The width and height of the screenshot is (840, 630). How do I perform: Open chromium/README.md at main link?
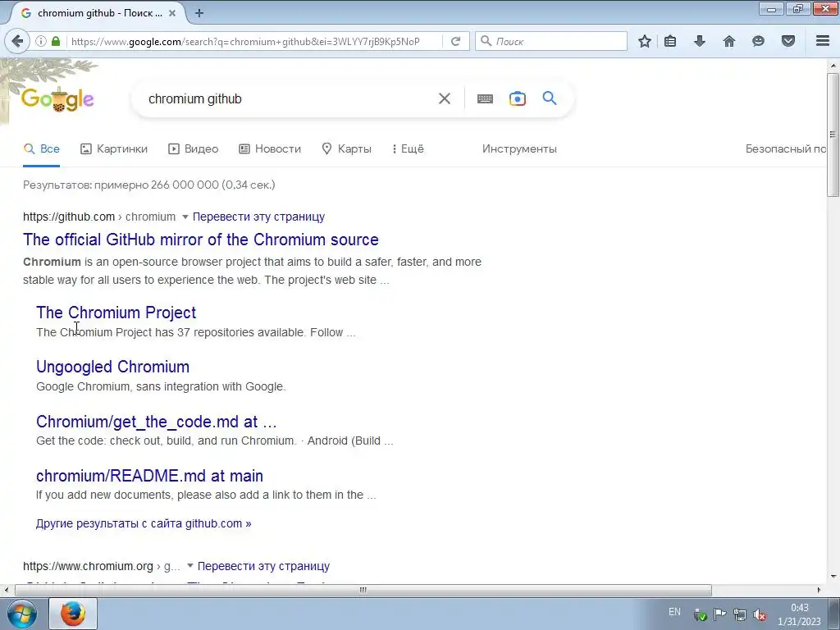point(149,476)
